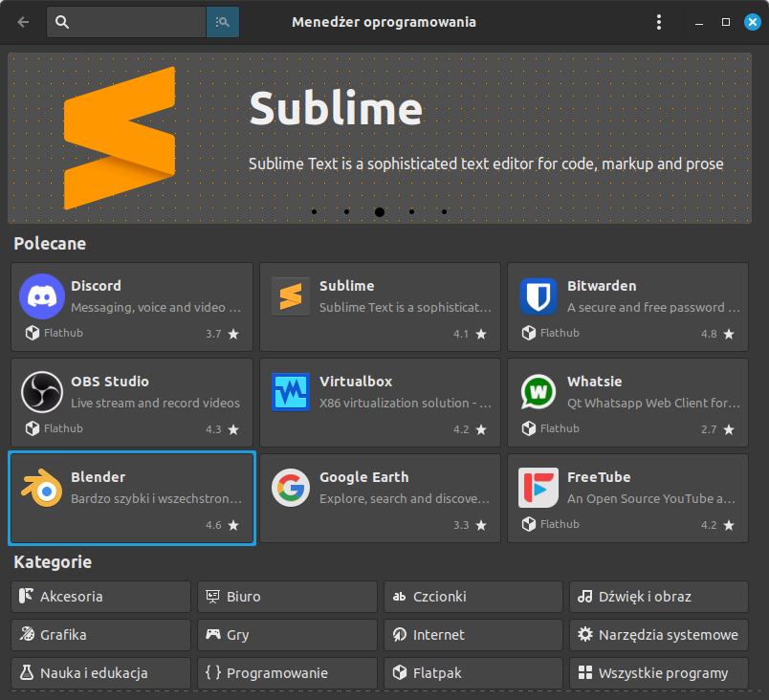The width and height of the screenshot is (769, 700).
Task: Click the "FreeTube" app title
Action: pos(599,477)
